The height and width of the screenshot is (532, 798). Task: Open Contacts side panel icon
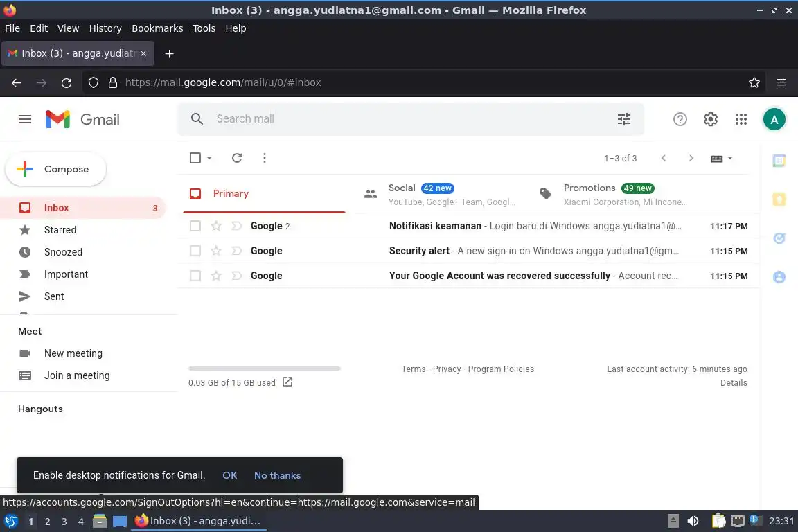779,276
